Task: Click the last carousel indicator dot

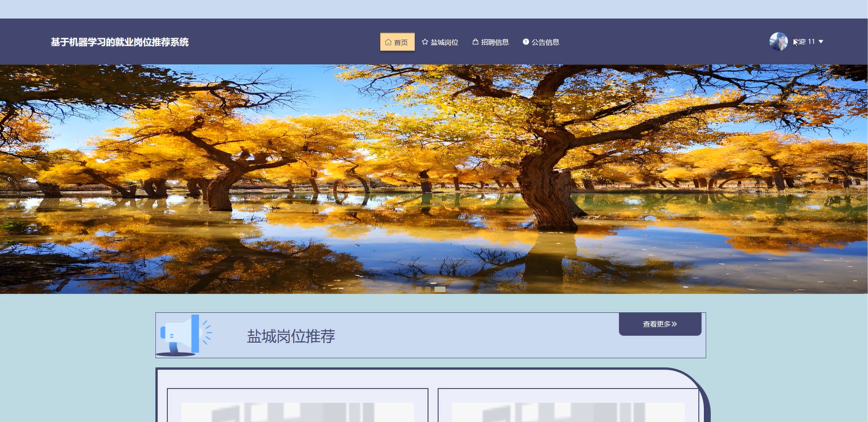Action: pos(441,289)
